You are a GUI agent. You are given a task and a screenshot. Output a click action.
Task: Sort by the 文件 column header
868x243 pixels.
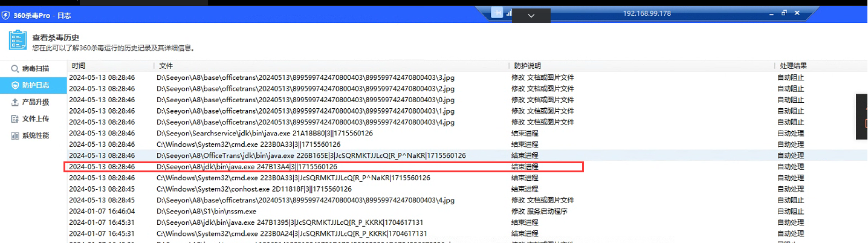coord(332,66)
